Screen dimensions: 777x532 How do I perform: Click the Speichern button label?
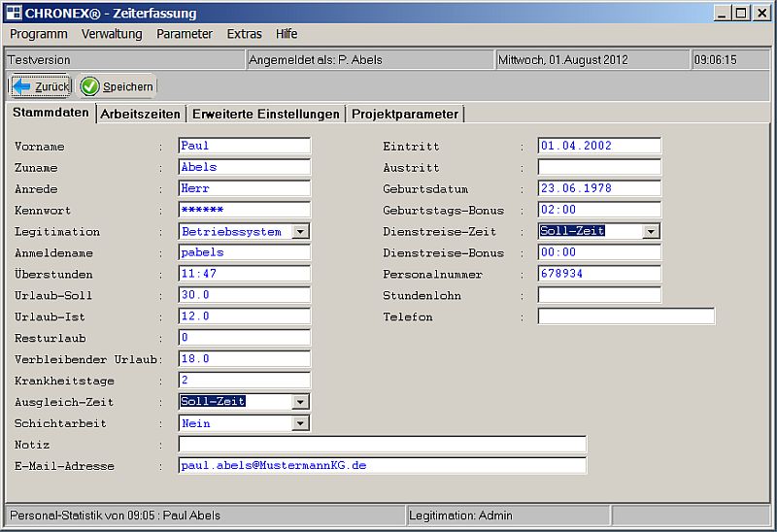[128, 86]
